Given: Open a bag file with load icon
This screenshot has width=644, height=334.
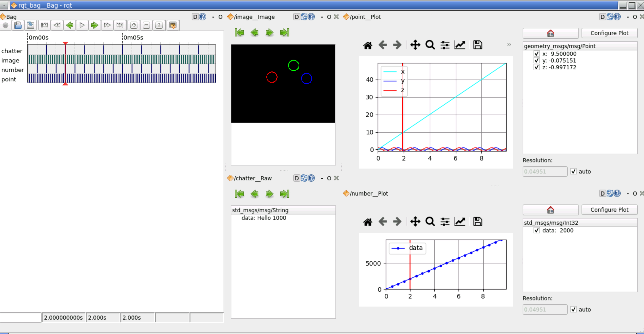Looking at the screenshot, I should (18, 25).
